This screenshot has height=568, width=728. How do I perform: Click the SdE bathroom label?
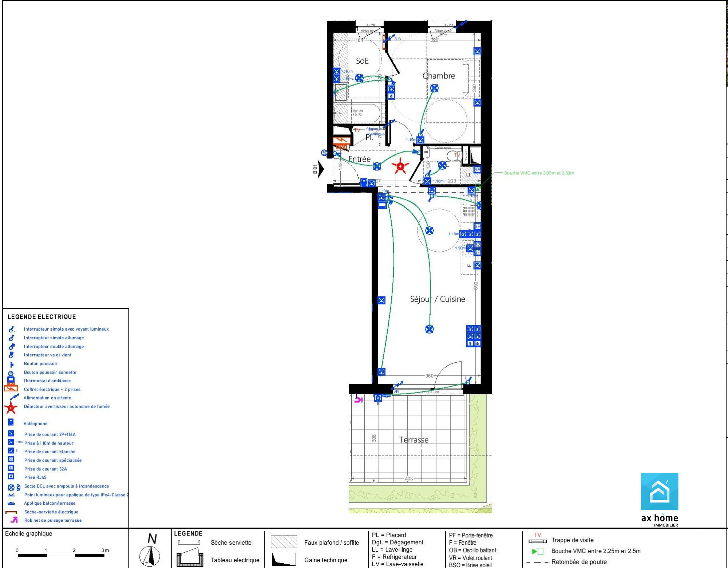click(x=362, y=61)
